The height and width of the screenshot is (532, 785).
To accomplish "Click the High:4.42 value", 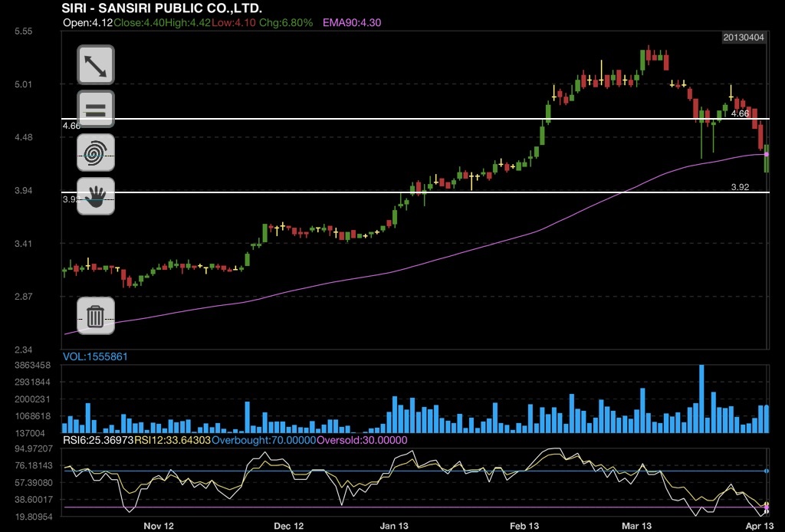I will [188, 22].
